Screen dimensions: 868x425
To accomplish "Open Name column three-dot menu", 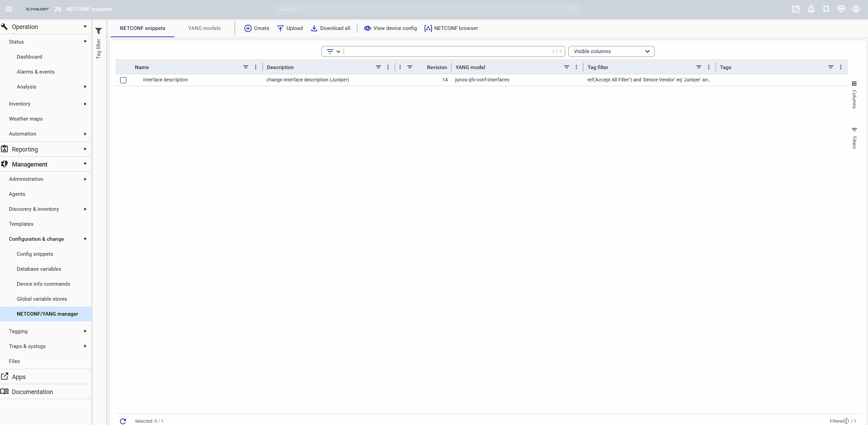I will (256, 67).
